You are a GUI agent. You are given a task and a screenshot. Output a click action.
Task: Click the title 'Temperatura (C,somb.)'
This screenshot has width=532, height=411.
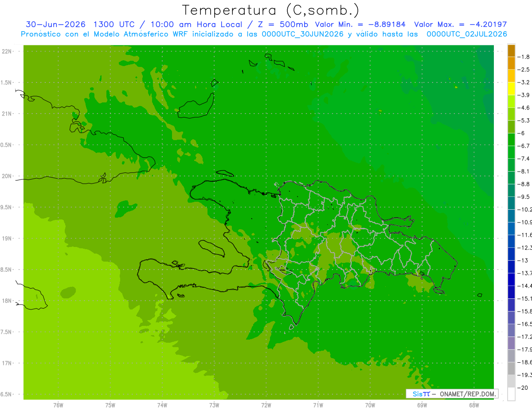point(271,10)
